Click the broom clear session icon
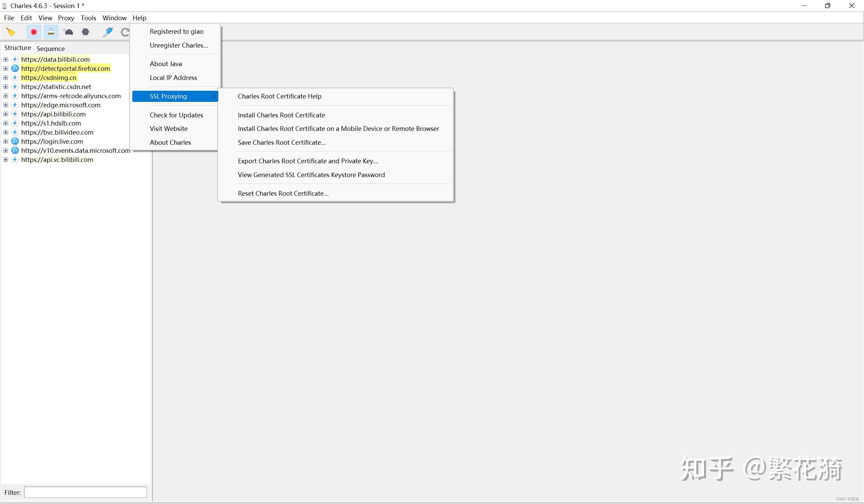864x504 pixels. tap(11, 32)
